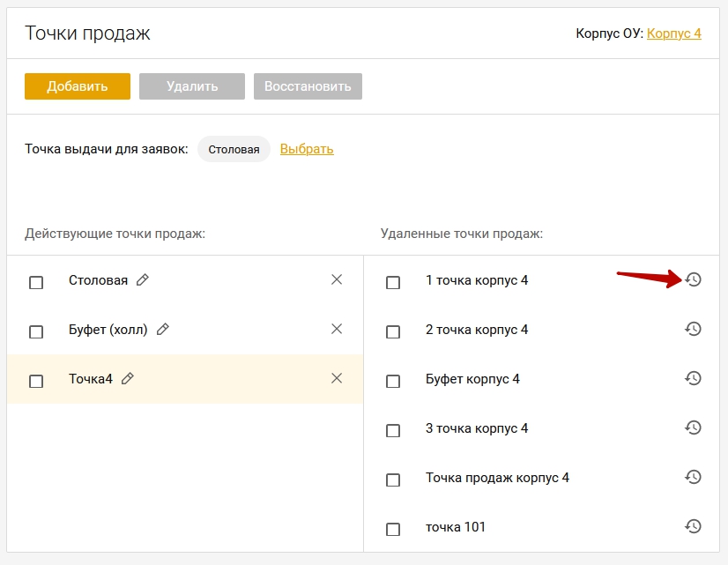Restore Точка продаж корпус 4 via history icon
Image resolution: width=728 pixels, height=565 pixels.
click(x=693, y=477)
